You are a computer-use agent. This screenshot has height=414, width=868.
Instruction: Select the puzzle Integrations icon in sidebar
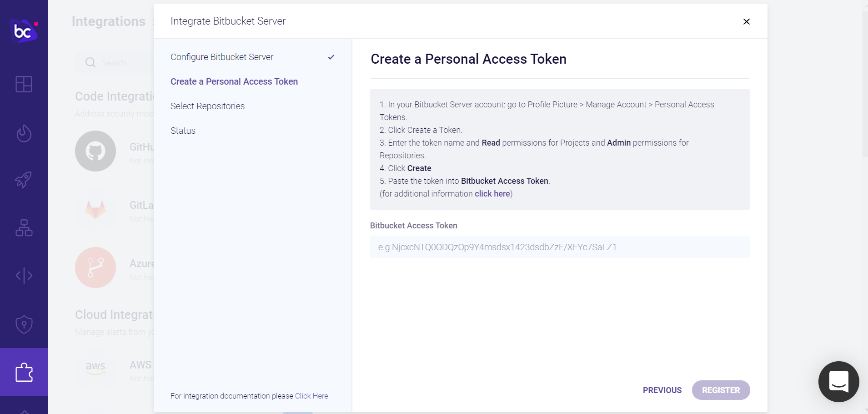(x=24, y=372)
